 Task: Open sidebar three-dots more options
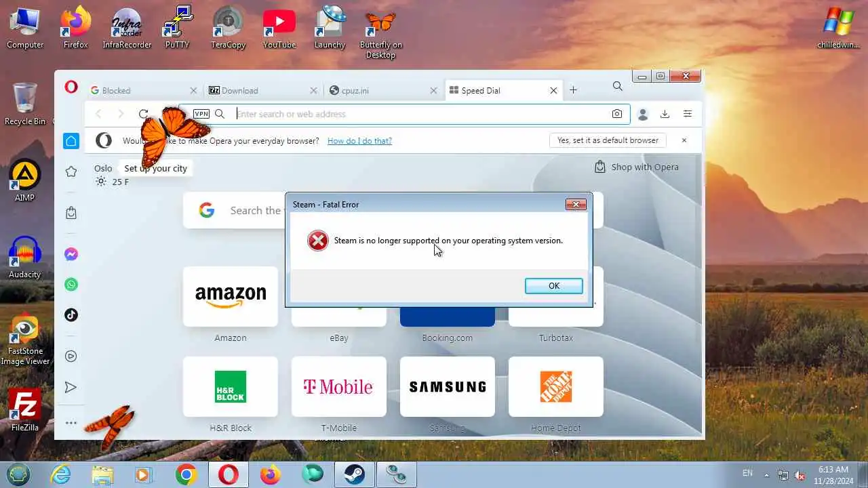(71, 423)
